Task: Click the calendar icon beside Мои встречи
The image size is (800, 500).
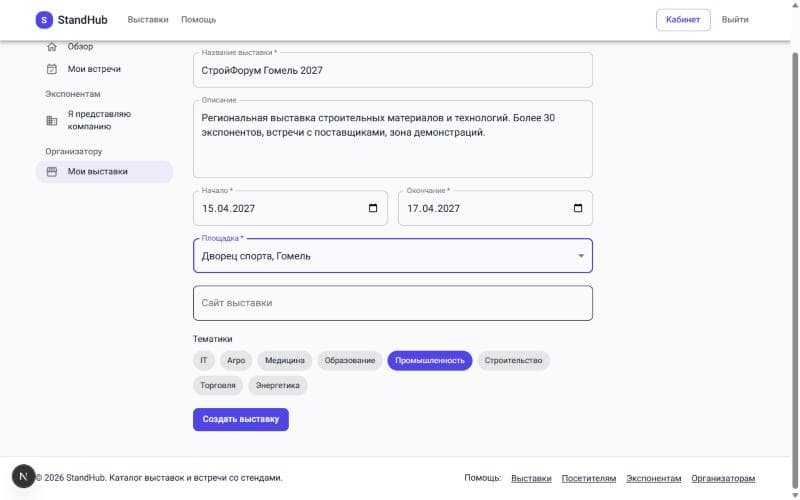Action: tap(52, 69)
